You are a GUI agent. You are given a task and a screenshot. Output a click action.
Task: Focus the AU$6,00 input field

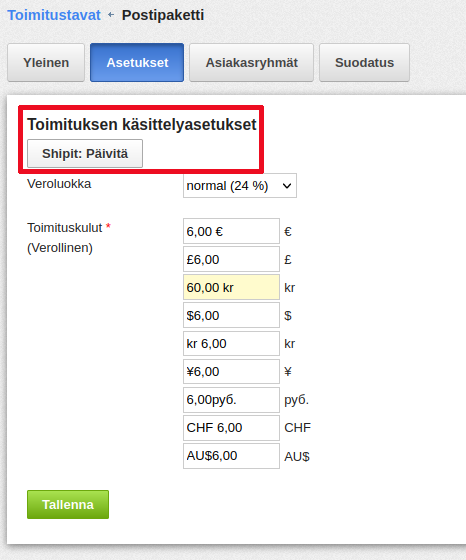[231, 456]
